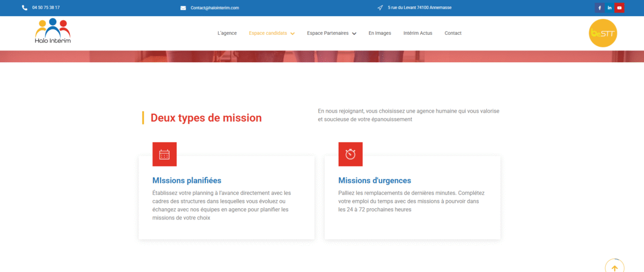This screenshot has height=272, width=644.
Task: Expand the Espace Partenaires chevron
Action: tap(354, 33)
